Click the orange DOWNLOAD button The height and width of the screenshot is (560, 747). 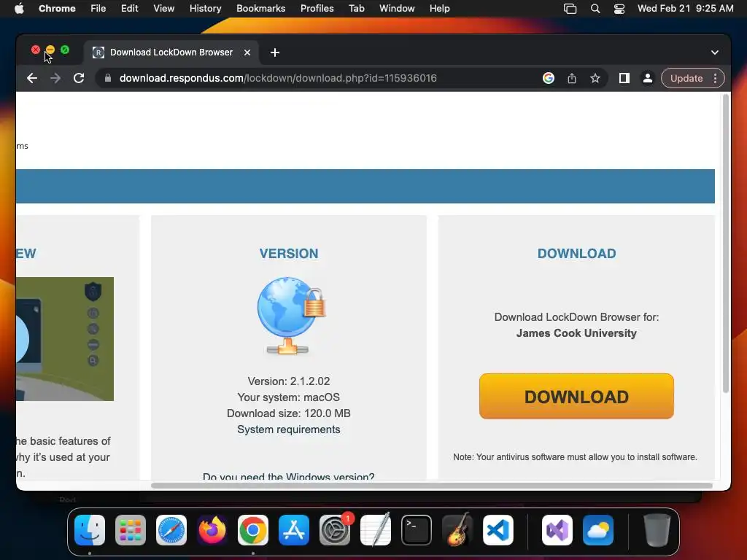pyautogui.click(x=576, y=396)
